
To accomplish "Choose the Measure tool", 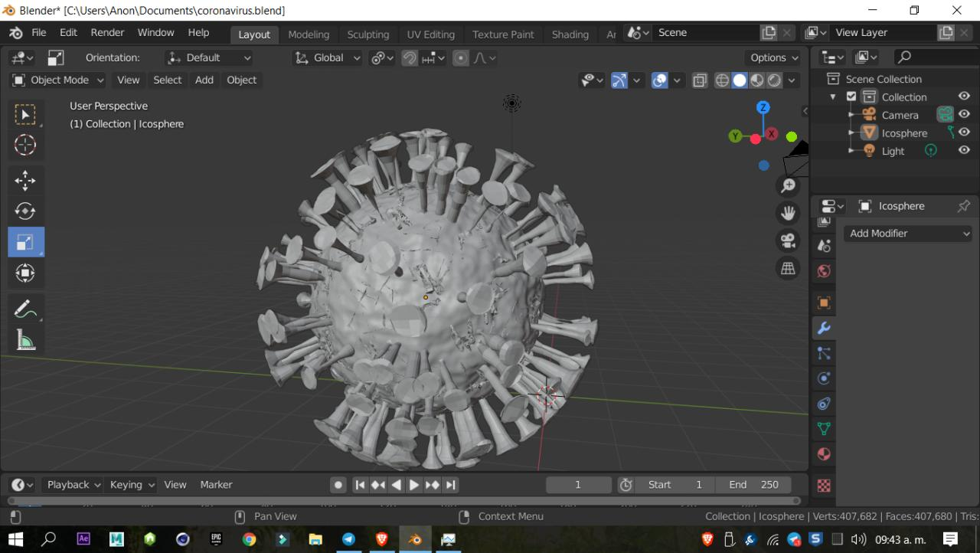I will point(25,339).
